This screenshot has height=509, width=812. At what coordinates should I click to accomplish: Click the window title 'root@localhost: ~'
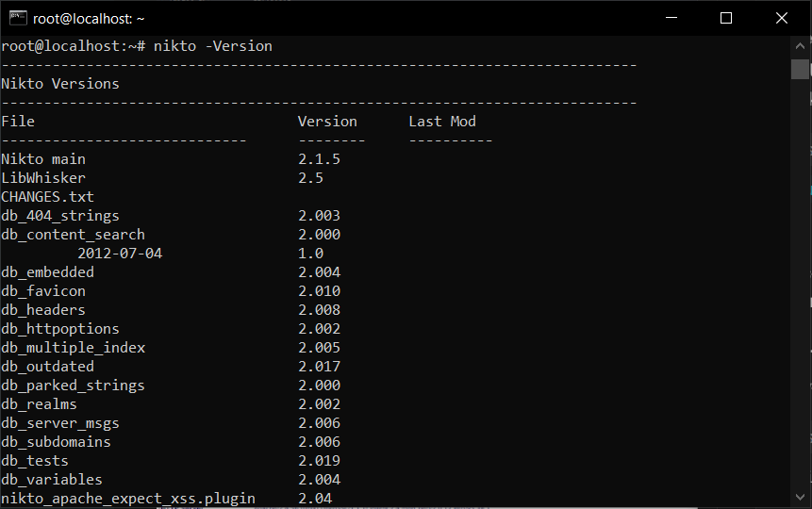[89, 19]
